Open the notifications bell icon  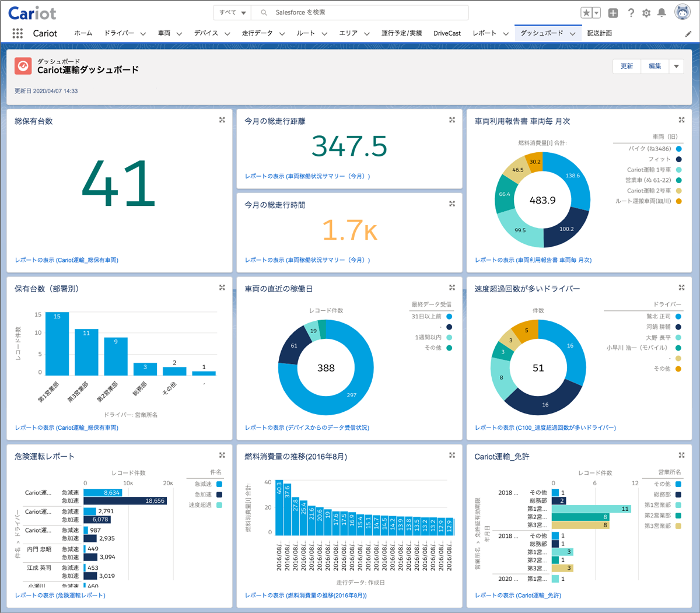(x=661, y=13)
